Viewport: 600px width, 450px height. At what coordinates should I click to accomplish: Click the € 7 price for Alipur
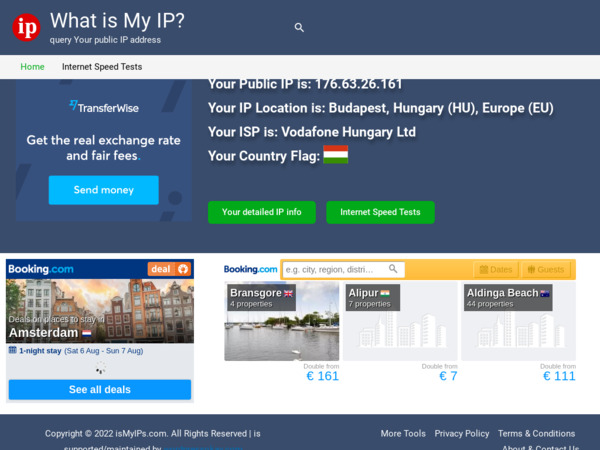[x=448, y=376]
